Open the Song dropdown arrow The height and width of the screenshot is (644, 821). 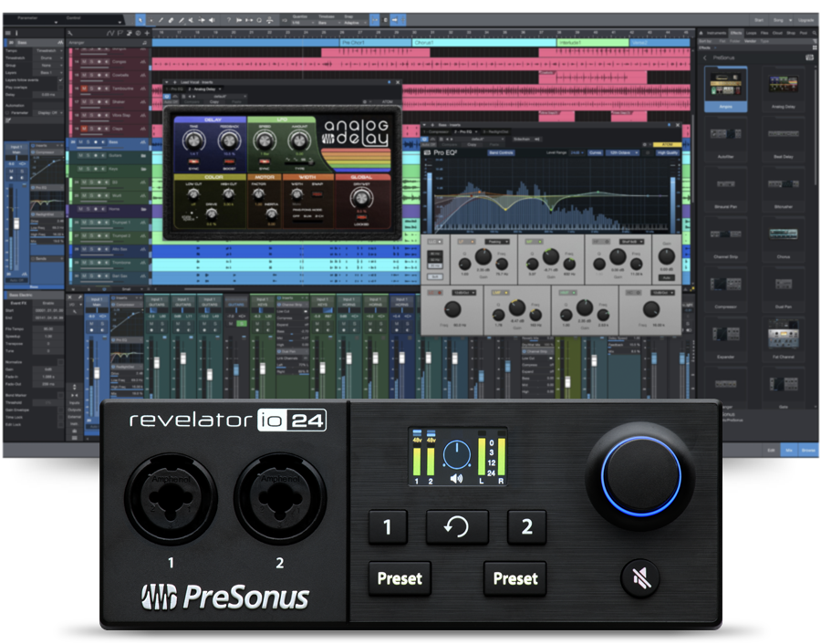pyautogui.click(x=791, y=20)
